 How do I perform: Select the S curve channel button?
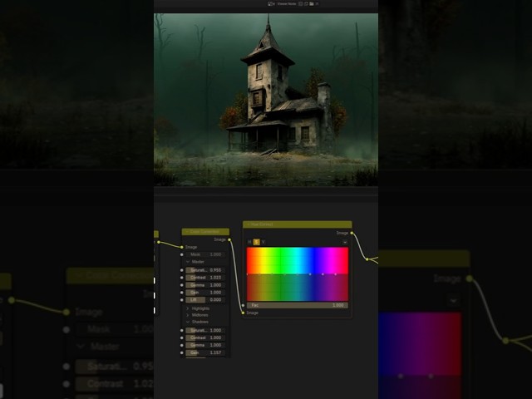click(256, 242)
